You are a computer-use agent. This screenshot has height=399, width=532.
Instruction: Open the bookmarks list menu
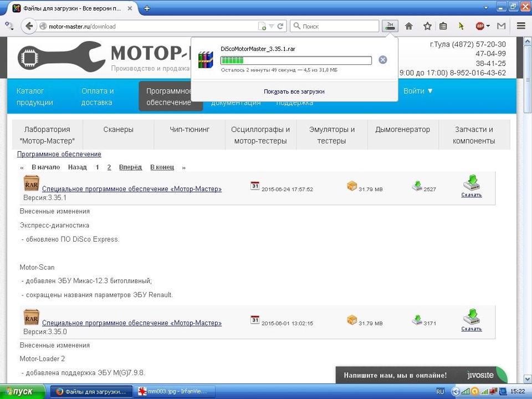point(443,26)
